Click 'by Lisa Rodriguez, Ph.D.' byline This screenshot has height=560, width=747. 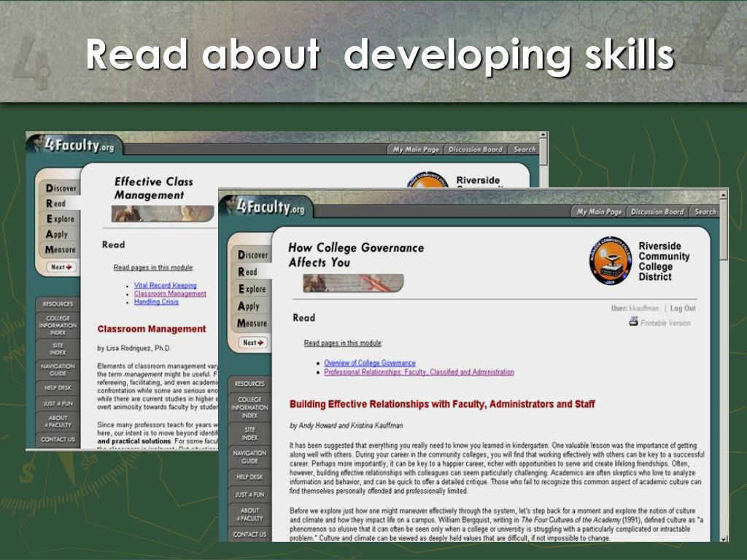[x=134, y=349]
